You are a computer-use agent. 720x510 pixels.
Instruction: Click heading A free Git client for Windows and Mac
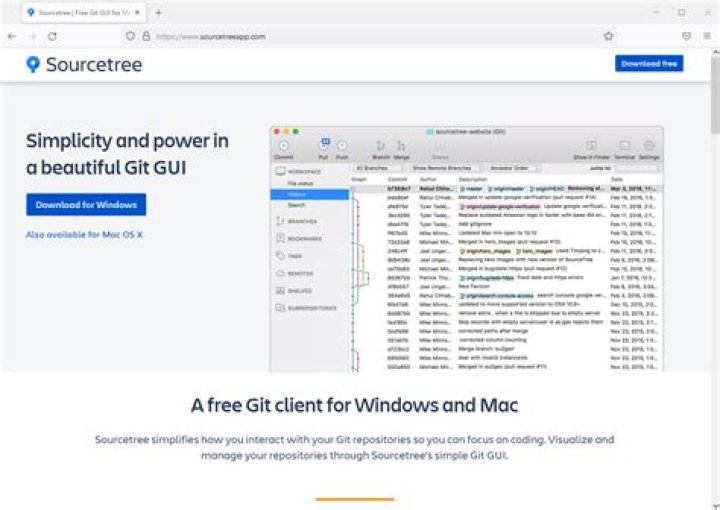pyautogui.click(x=354, y=405)
